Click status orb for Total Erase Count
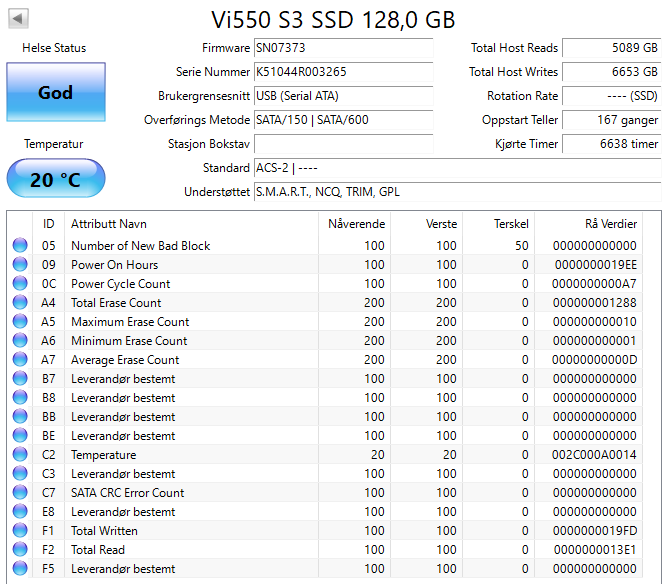 coord(20,302)
